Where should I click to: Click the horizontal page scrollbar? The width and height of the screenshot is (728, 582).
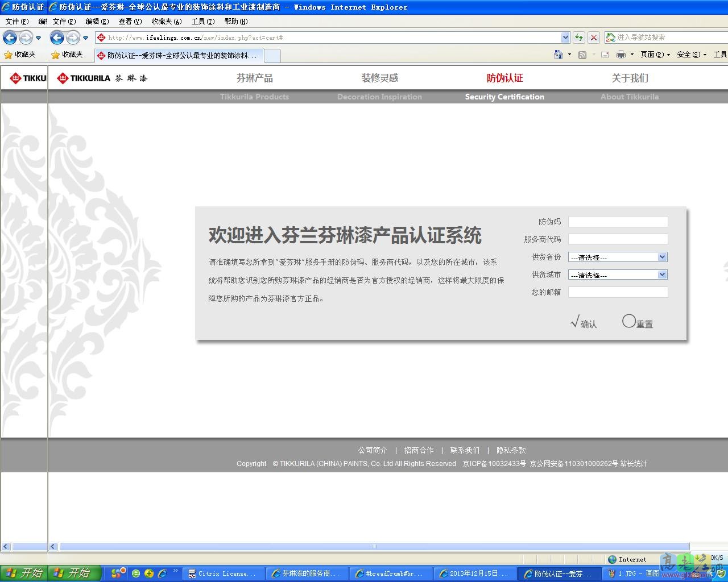pyautogui.click(x=374, y=547)
